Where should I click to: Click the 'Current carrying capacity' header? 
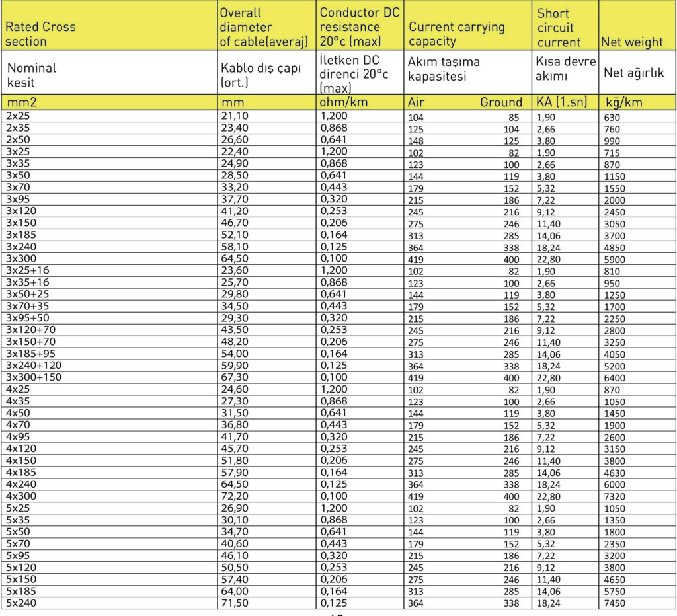coord(456,34)
